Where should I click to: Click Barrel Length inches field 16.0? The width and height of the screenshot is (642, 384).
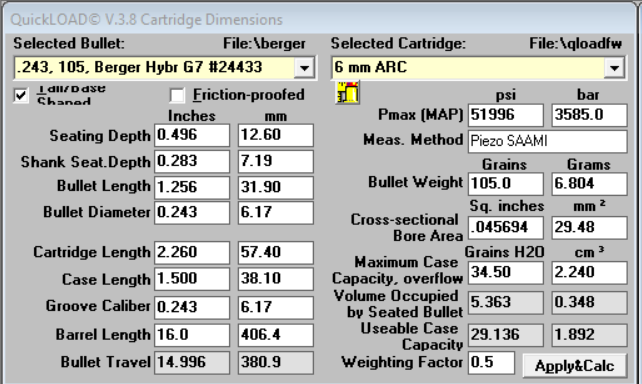click(x=192, y=335)
